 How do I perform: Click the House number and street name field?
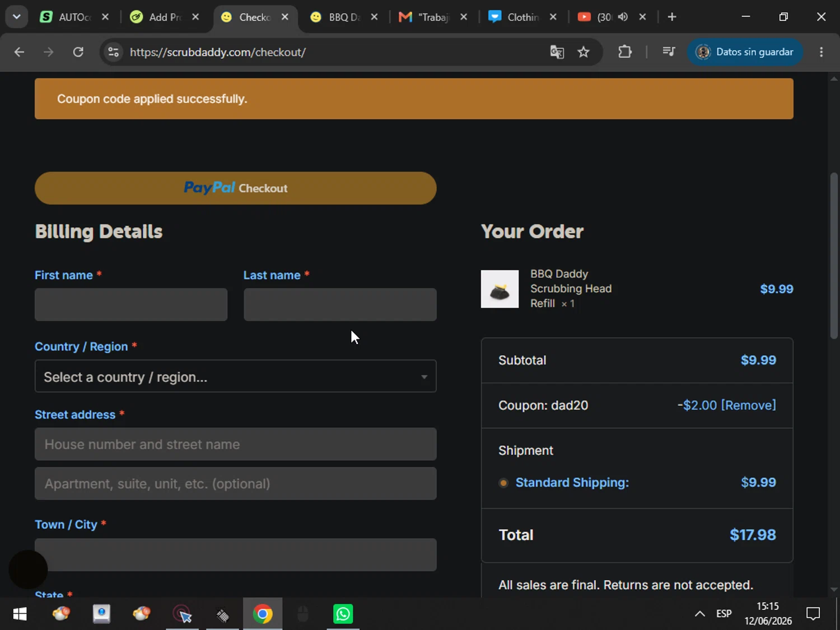[236, 444]
